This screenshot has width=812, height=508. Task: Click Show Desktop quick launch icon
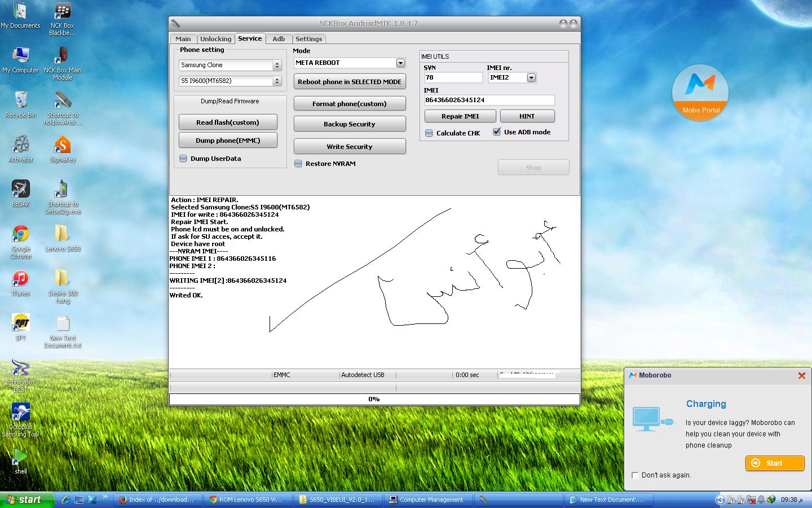click(79, 500)
